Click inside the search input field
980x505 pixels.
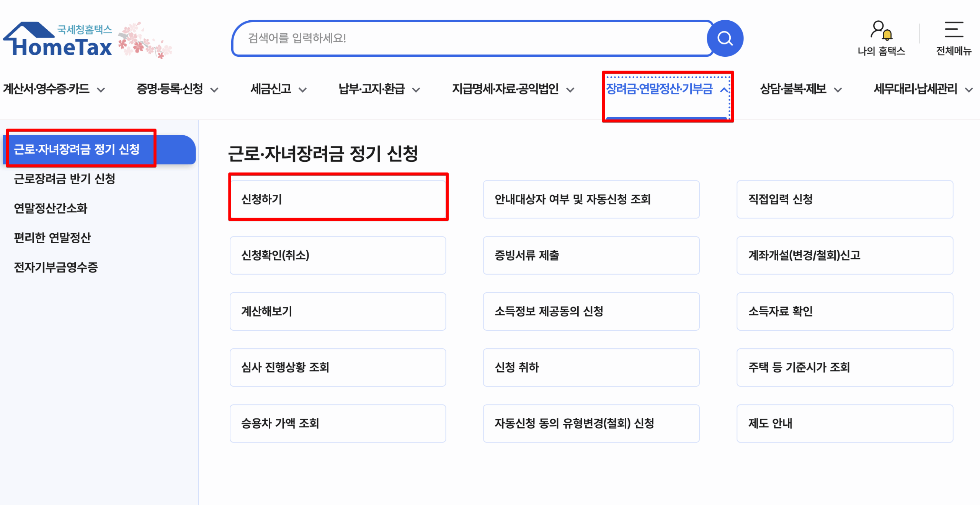(459, 38)
